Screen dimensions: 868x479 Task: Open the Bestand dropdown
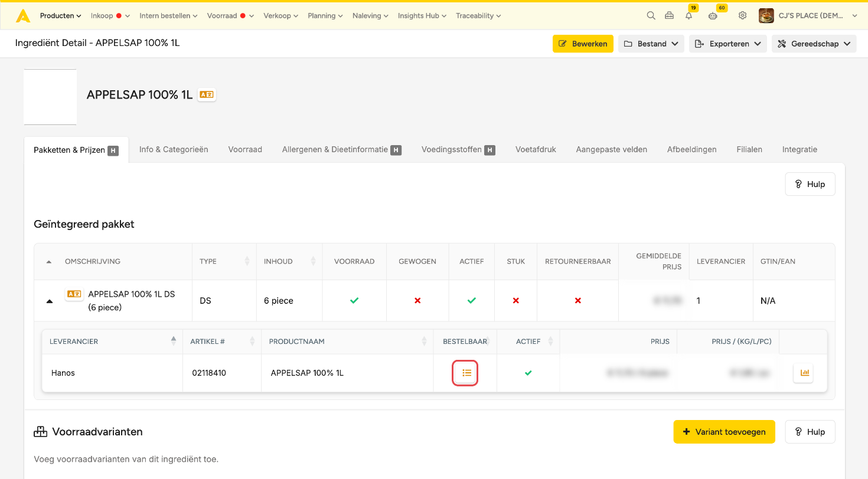pos(651,44)
